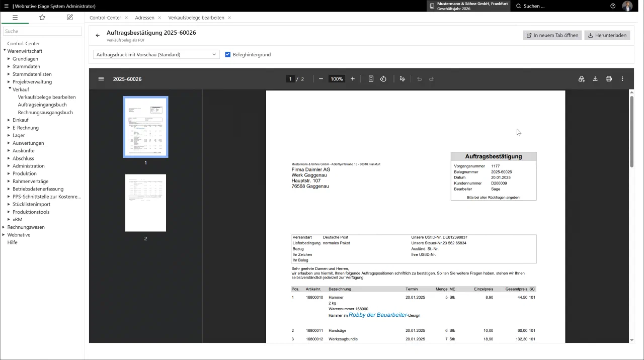
Task: Open Rechnungsausgangsbuch in sidebar
Action: (x=45, y=113)
